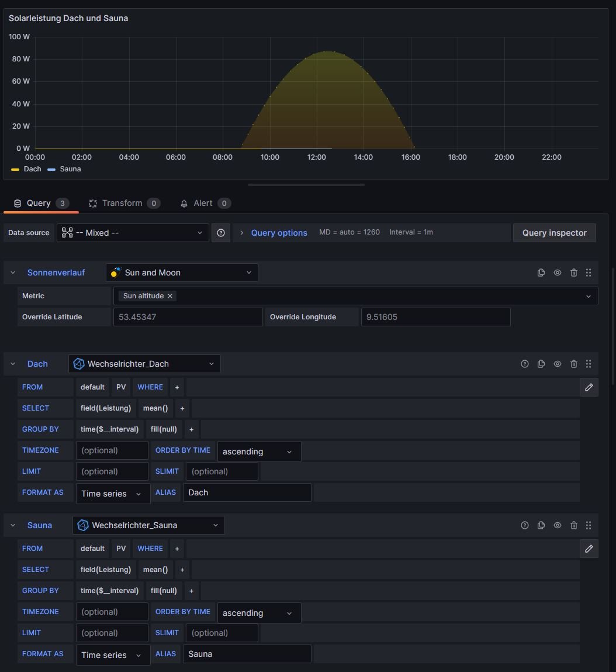The width and height of the screenshot is (616, 672).
Task: Expand Query options
Action: (x=279, y=233)
